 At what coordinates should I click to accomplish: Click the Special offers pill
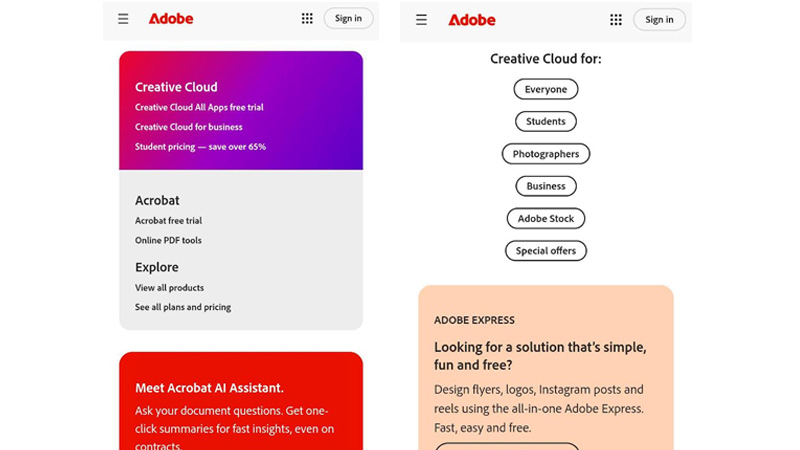(x=546, y=251)
